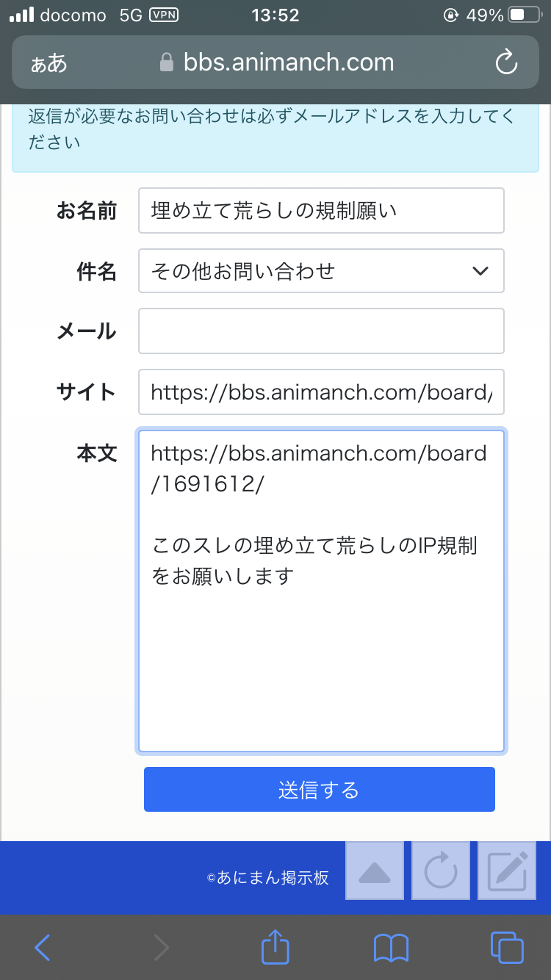Screen dimensions: 551x980
Task: Tap the Safari back arrow
Action: [43, 948]
